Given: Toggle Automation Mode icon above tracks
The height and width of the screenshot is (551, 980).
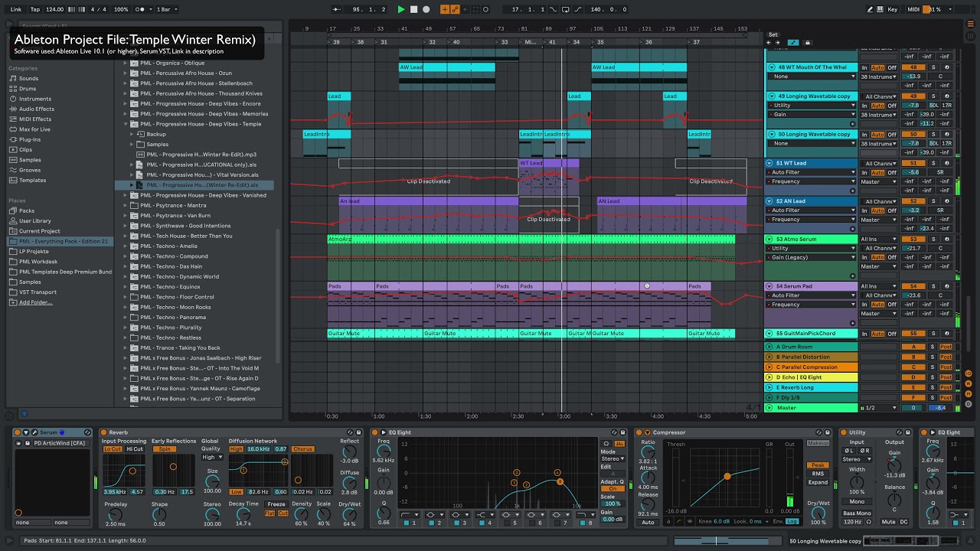Looking at the screenshot, I should [793, 43].
